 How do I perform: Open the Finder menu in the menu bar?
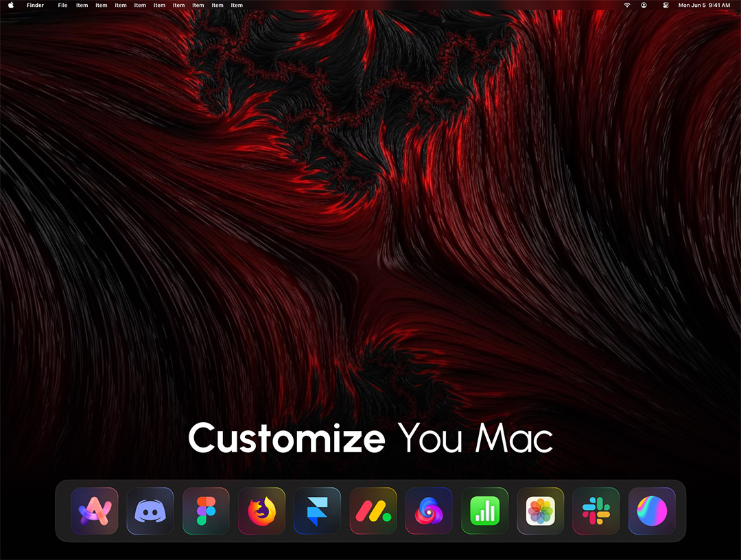[35, 5]
